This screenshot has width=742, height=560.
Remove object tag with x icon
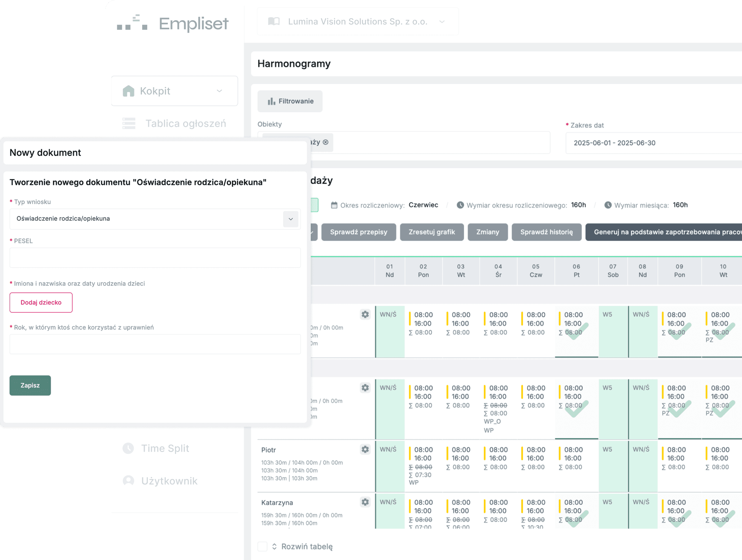[325, 142]
